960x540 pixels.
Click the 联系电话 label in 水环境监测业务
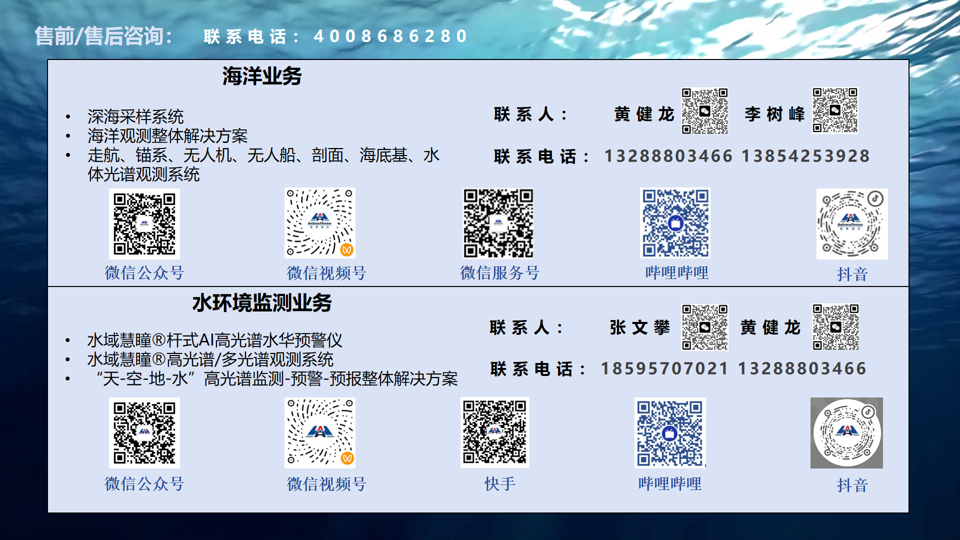(x=538, y=369)
